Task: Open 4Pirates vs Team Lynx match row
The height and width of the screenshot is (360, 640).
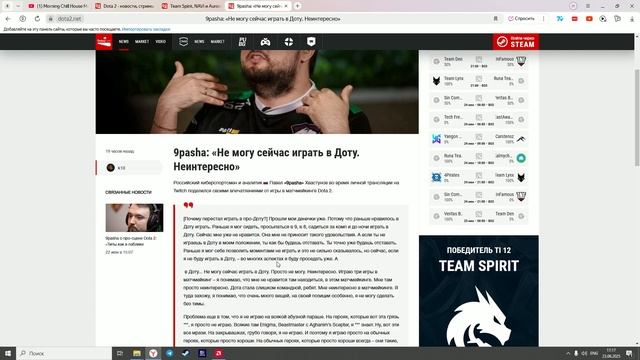Action: [x=479, y=178]
